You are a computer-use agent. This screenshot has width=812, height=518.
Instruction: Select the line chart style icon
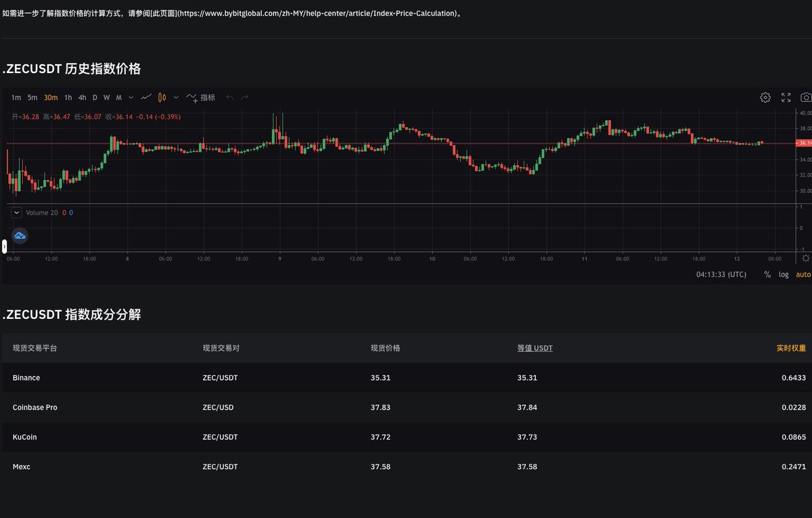pyautogui.click(x=145, y=98)
